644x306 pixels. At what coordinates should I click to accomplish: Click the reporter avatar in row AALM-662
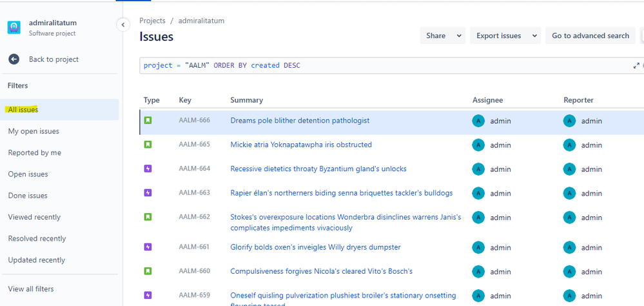pos(569,217)
